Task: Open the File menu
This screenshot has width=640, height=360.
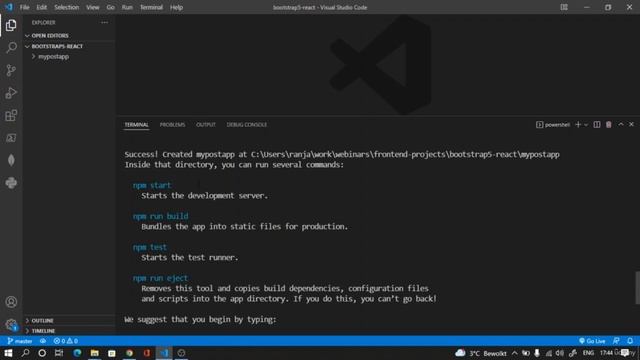Action: (24, 7)
